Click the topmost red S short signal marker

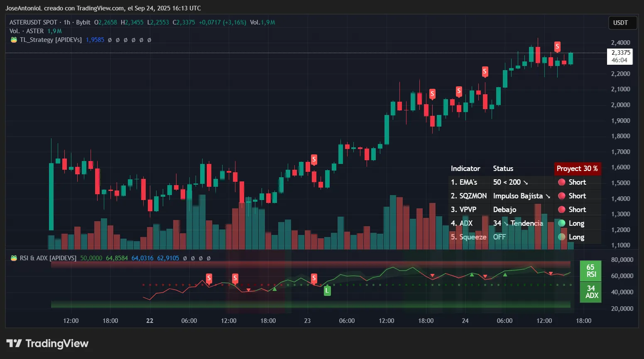click(557, 46)
